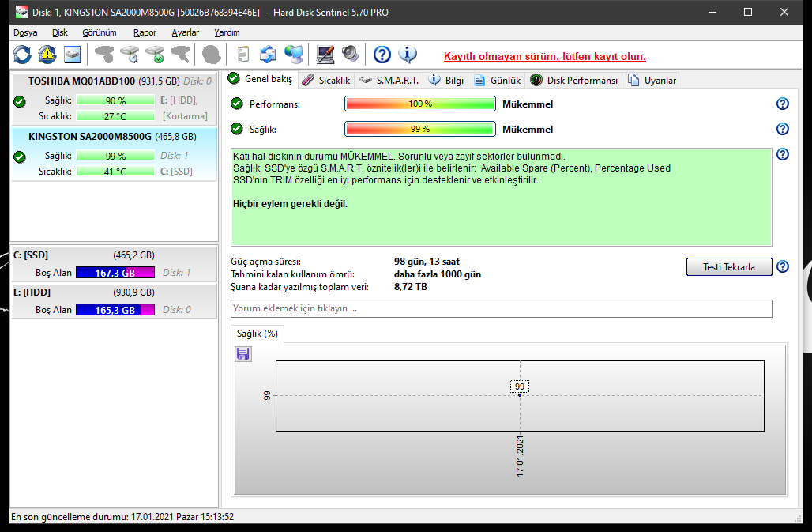This screenshot has height=532, width=812.
Task: Click the globe and monitor network icon
Action: click(x=294, y=55)
